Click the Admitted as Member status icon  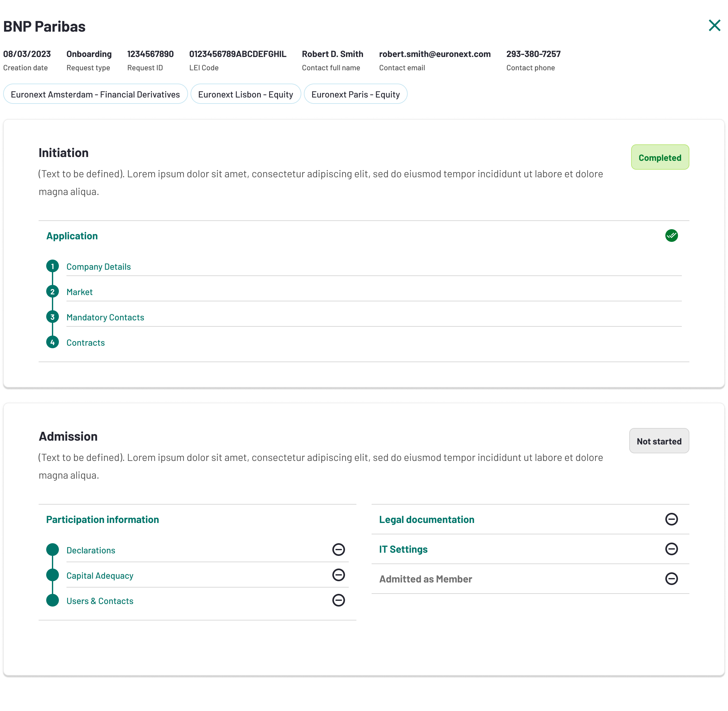(x=671, y=579)
